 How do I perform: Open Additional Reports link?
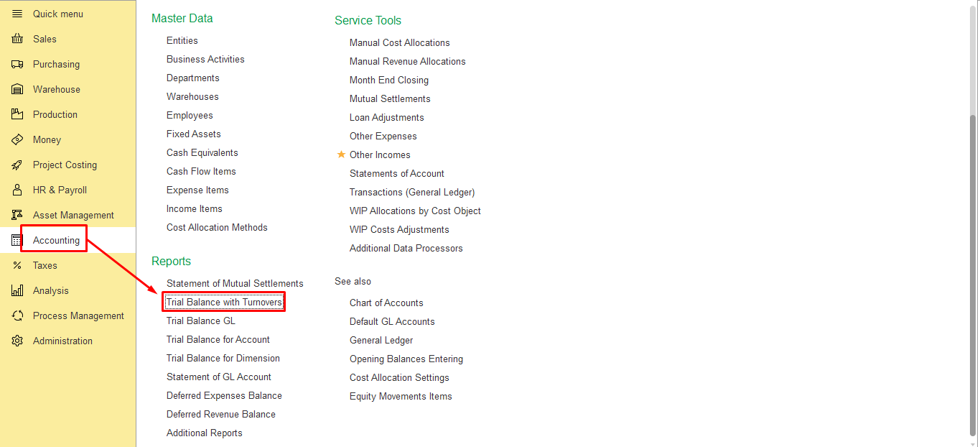tap(204, 433)
